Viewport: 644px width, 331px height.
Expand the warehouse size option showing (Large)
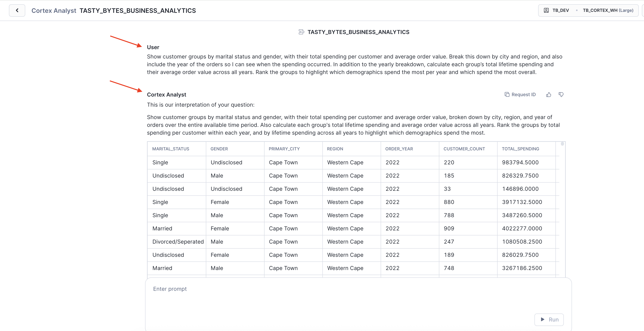click(x=627, y=10)
